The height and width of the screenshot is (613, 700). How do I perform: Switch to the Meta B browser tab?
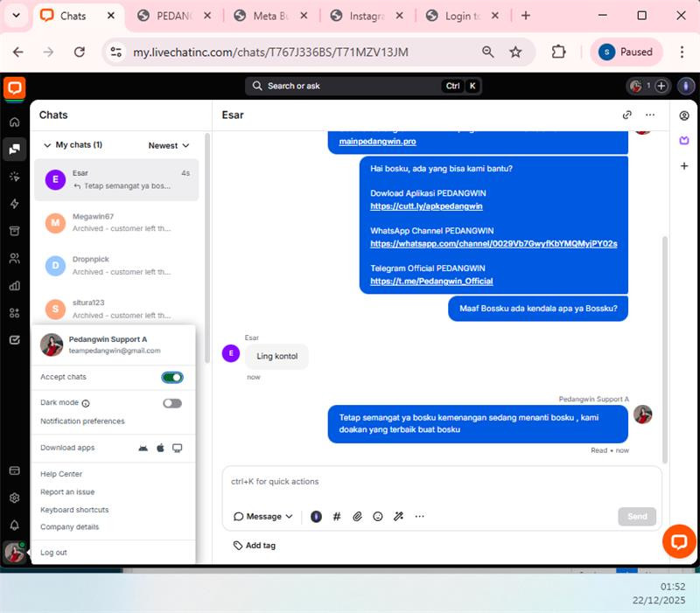coord(270,16)
